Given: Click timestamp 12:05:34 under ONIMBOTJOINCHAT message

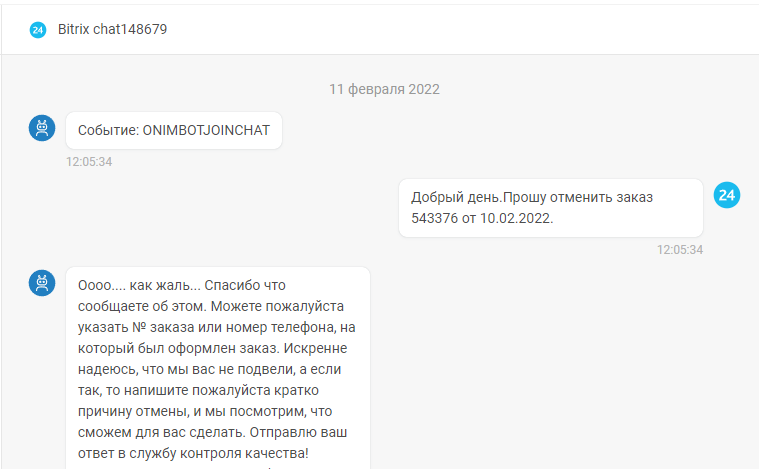Looking at the screenshot, I should [89, 162].
